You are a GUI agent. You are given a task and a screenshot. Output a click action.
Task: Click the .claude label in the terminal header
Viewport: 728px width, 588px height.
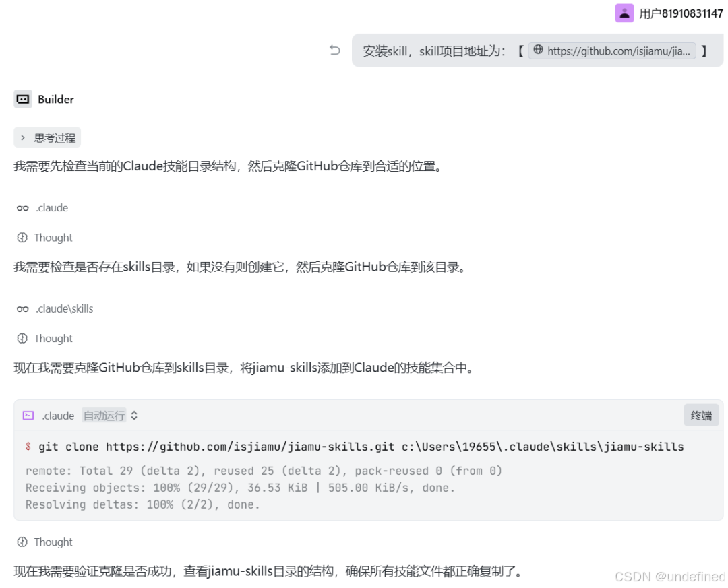click(x=58, y=416)
